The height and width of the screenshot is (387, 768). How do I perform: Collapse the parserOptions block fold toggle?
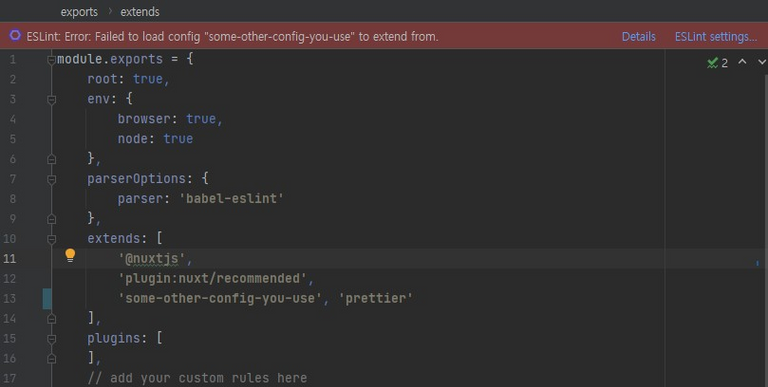tap(51, 179)
